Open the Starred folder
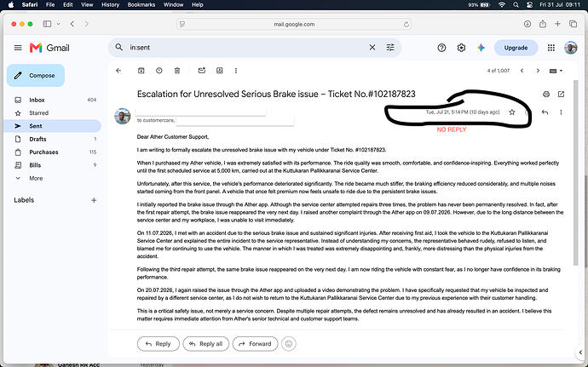 [53, 113]
